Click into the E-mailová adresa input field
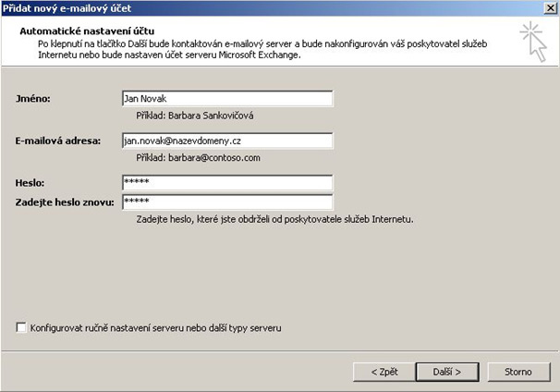Viewport: 560px width, 392px height. (226, 141)
